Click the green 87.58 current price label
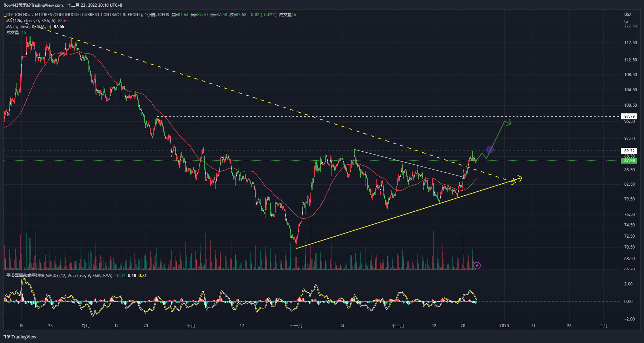The image size is (644, 343). (x=629, y=161)
